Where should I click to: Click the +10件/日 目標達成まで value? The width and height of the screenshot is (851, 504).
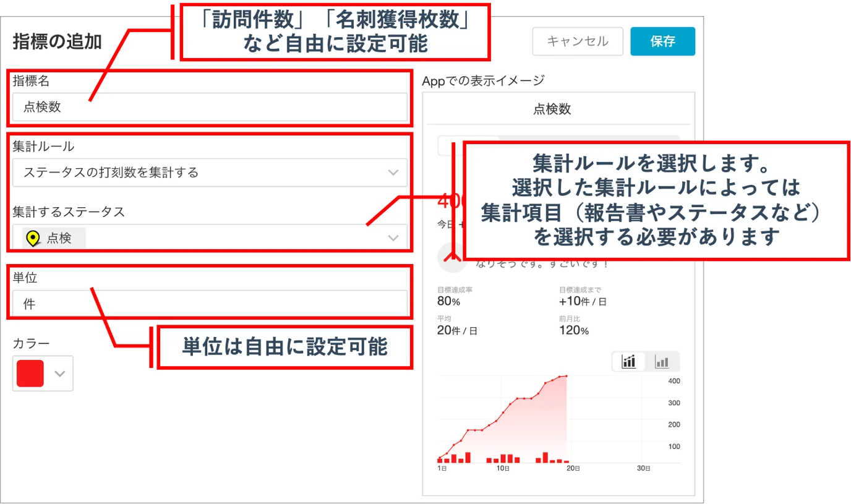click(583, 302)
